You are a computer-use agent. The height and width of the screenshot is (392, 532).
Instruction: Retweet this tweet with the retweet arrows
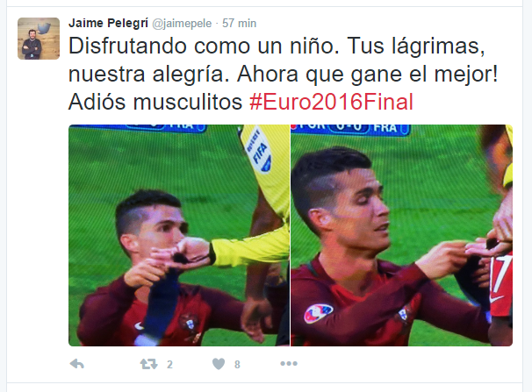click(148, 364)
